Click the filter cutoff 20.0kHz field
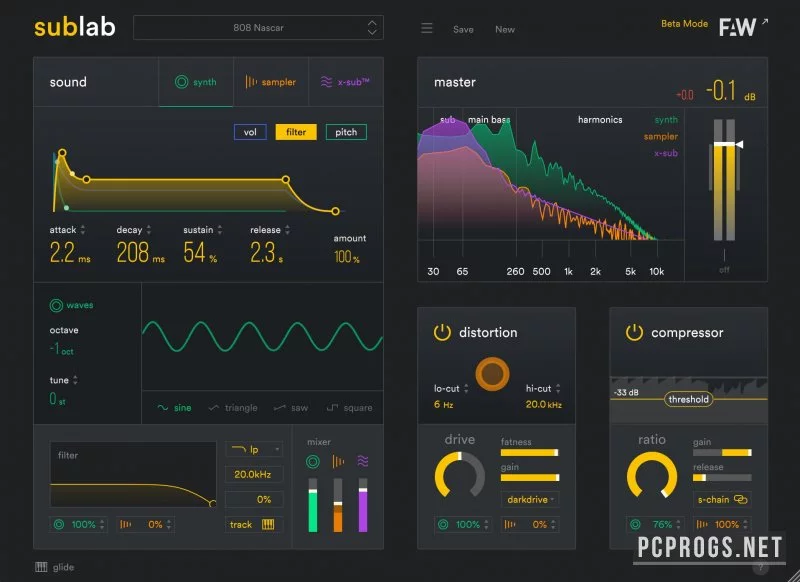This screenshot has height=582, width=800. point(254,474)
